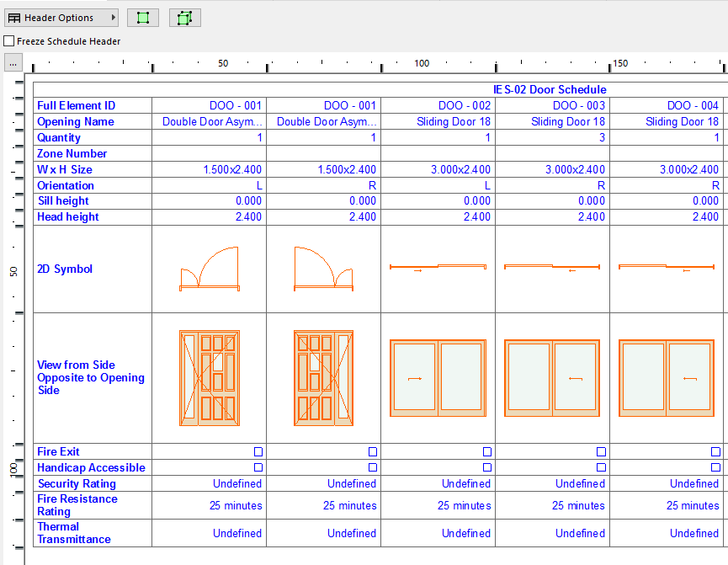Select the Fire Resistance Rating header cell
Viewport: 728px width, 565px height.
(93, 505)
